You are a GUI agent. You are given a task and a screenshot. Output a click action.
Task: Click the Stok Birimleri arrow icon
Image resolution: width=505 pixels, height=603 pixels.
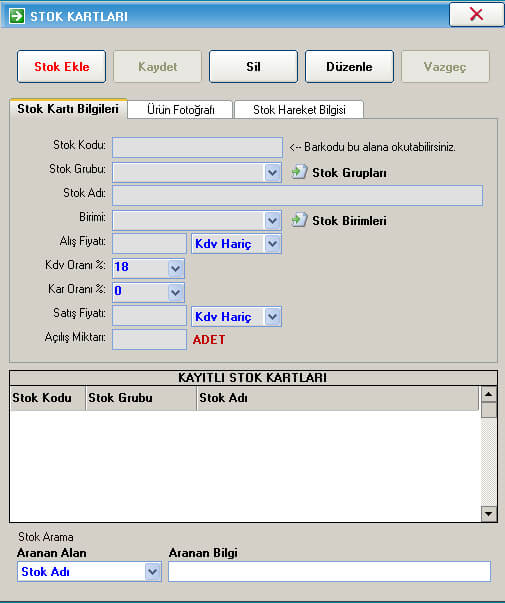tap(299, 220)
